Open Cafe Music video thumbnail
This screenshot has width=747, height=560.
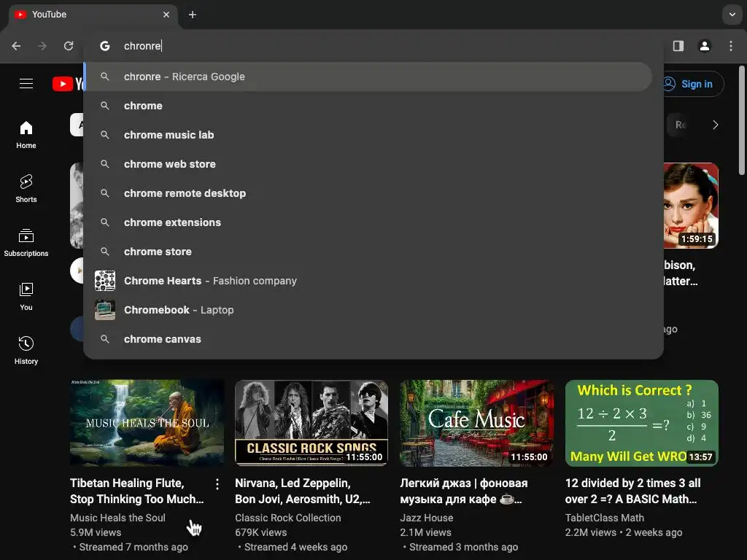pyautogui.click(x=476, y=423)
